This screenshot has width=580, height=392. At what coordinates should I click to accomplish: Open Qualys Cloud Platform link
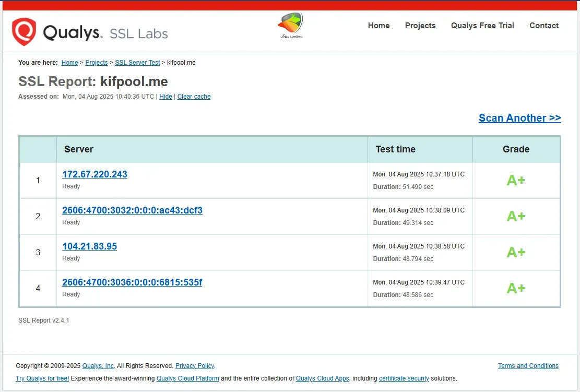click(187, 378)
